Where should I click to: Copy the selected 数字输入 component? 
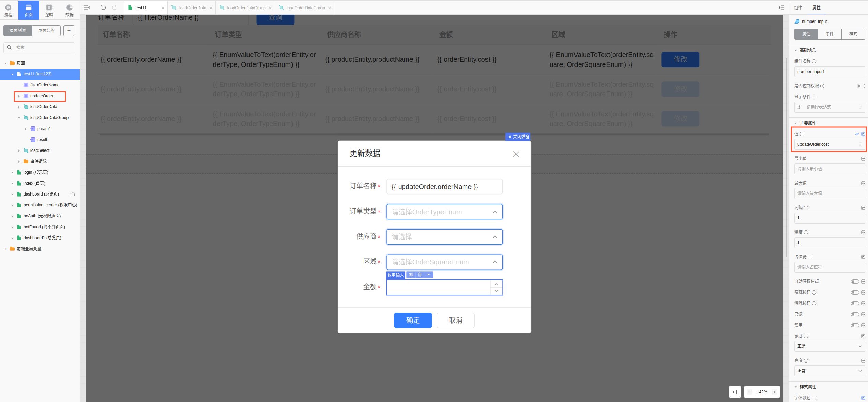pos(411,275)
